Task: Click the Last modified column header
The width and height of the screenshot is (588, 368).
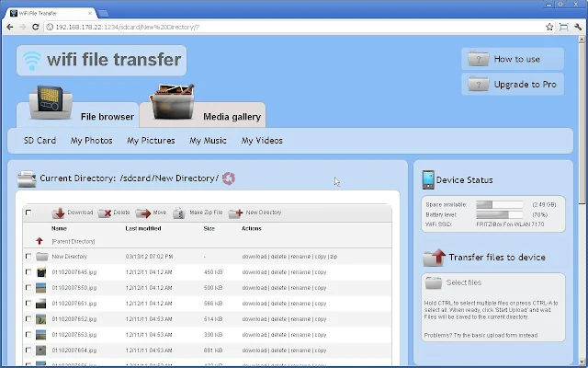Action: tap(143, 228)
